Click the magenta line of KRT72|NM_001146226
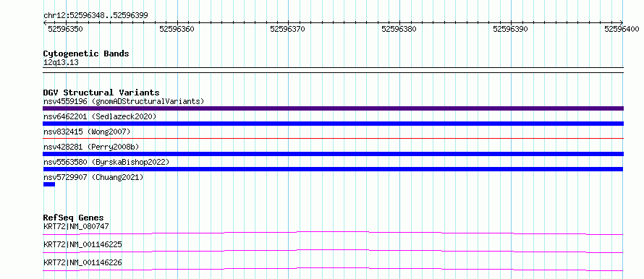Viewport: 644px width, 279px height. [x=333, y=269]
